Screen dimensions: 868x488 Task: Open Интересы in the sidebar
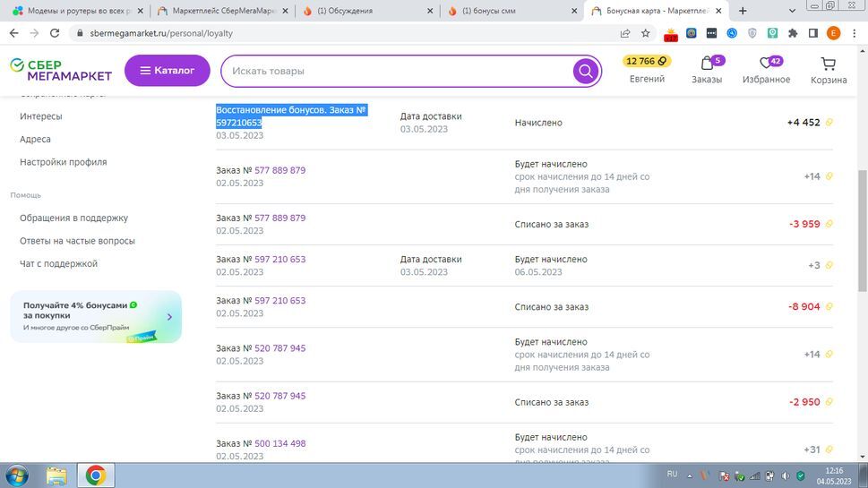41,116
